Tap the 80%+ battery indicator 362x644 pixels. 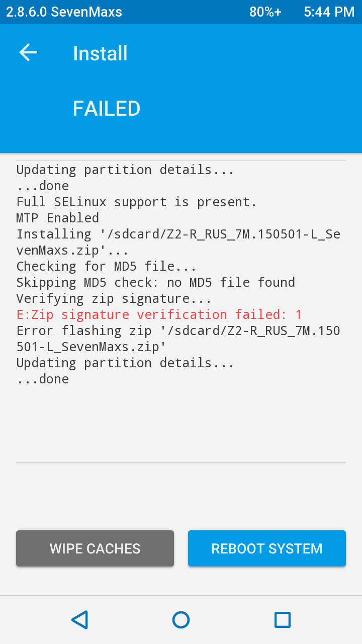click(265, 12)
